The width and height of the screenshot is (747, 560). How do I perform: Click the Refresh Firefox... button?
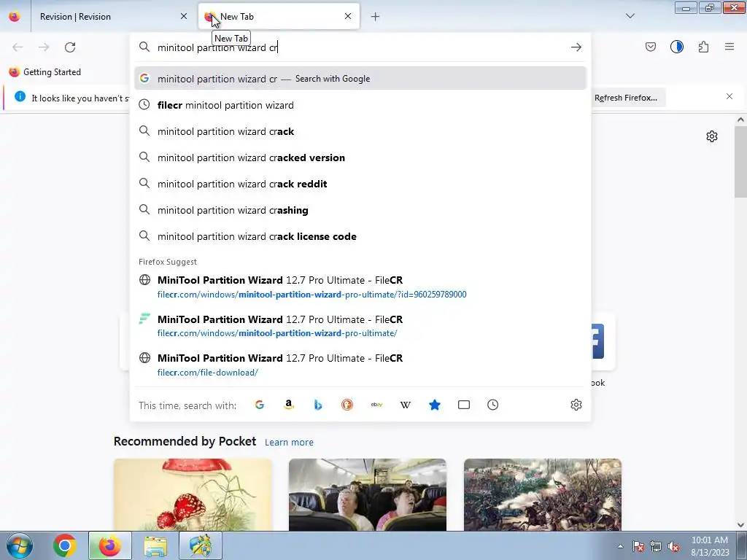(625, 98)
